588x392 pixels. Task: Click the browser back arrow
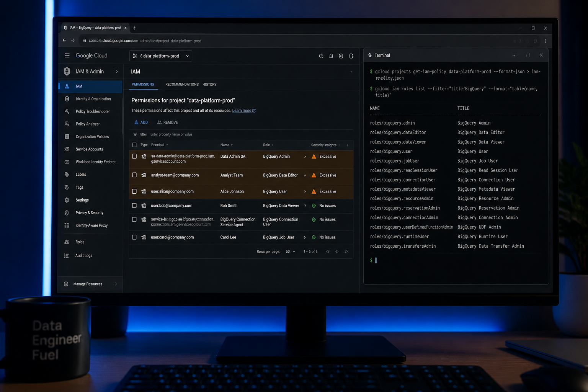64,40
